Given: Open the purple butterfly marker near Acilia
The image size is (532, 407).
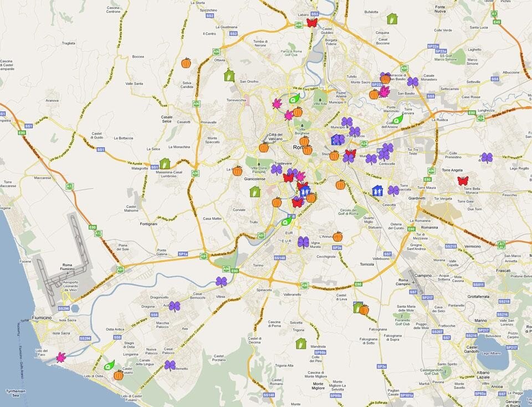Looking at the screenshot, I should click(x=175, y=306).
